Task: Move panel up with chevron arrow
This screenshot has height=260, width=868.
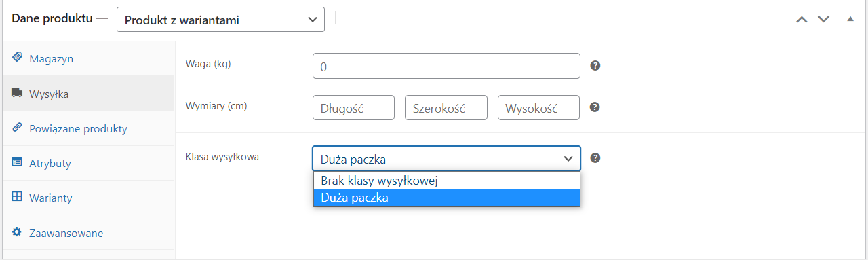Action: point(802,20)
